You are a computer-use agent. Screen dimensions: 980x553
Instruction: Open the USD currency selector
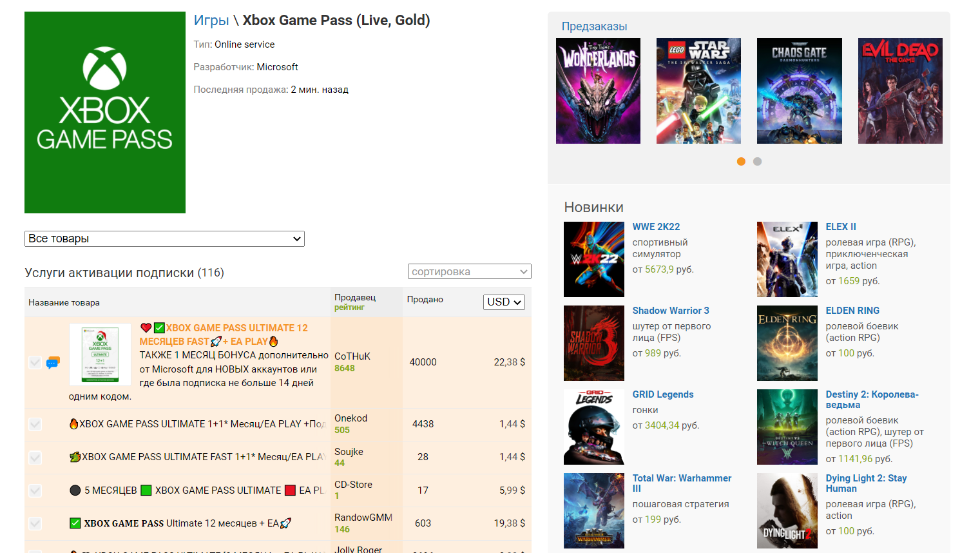504,302
